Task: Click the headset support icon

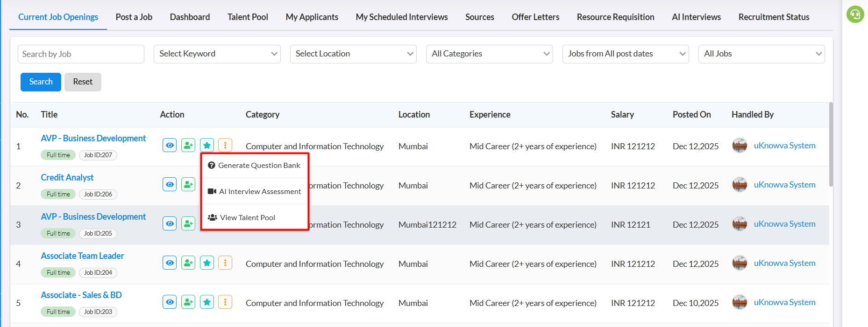Action: 855,14
